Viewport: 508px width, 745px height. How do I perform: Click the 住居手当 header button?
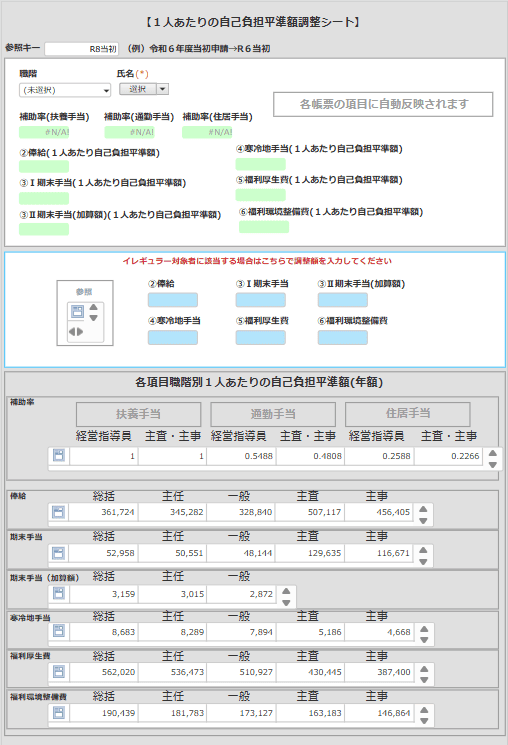click(x=408, y=413)
